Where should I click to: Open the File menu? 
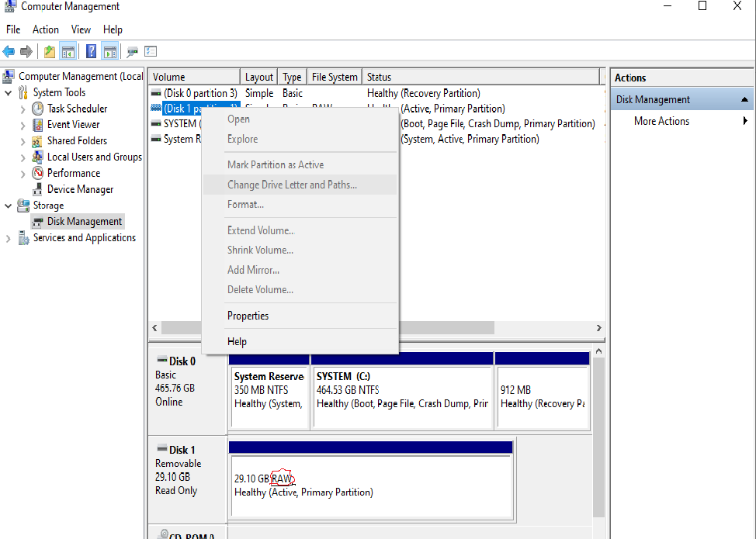[x=13, y=30]
